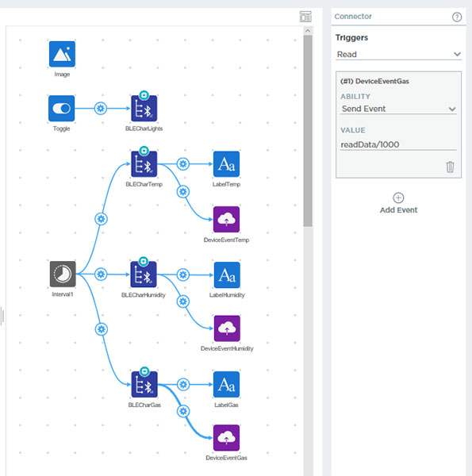Select the BLECharLights Bluetooth node
The image size is (472, 476).
click(144, 109)
